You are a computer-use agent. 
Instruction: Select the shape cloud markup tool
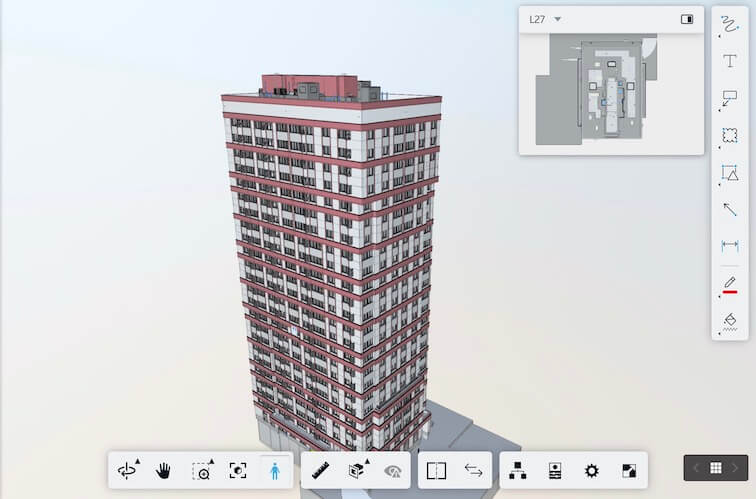(729, 174)
